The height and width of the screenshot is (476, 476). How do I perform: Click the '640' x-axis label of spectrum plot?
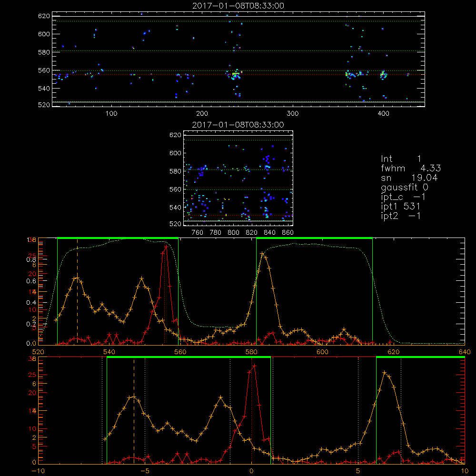point(465,352)
